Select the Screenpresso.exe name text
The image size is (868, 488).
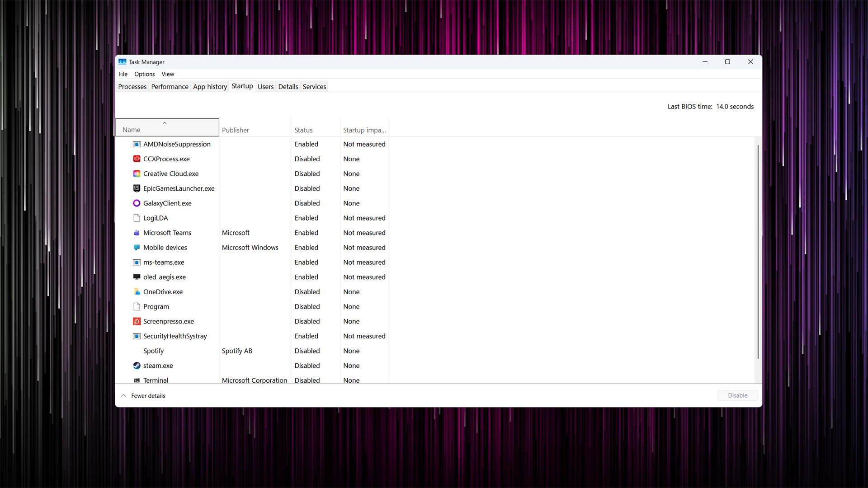[168, 321]
